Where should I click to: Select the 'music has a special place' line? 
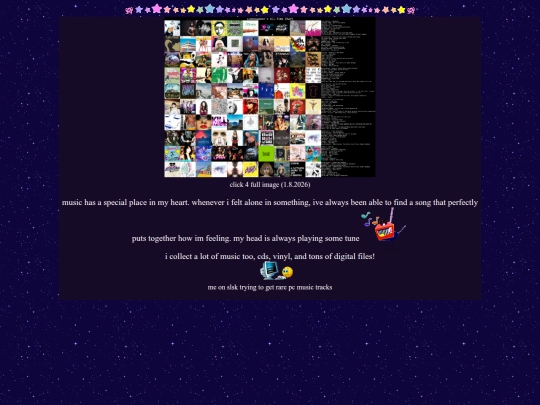pos(270,202)
